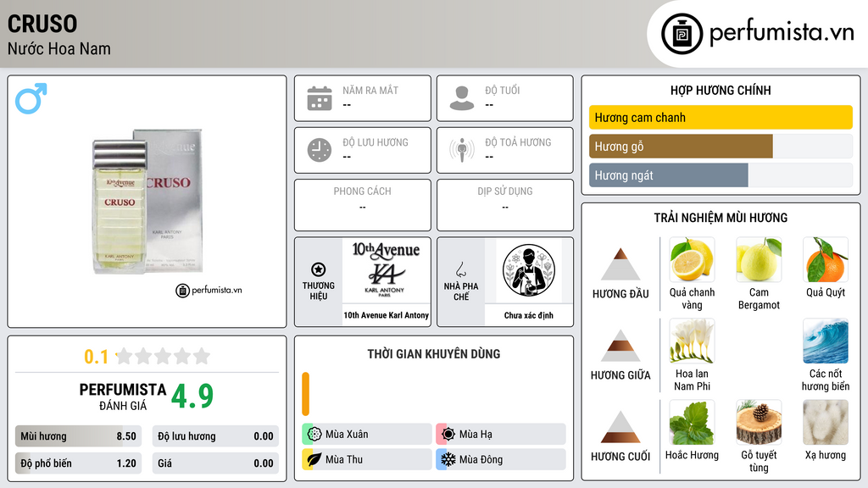Open the Các nốt hương biển wave image
Screen dimensions: 868x488
(826, 341)
